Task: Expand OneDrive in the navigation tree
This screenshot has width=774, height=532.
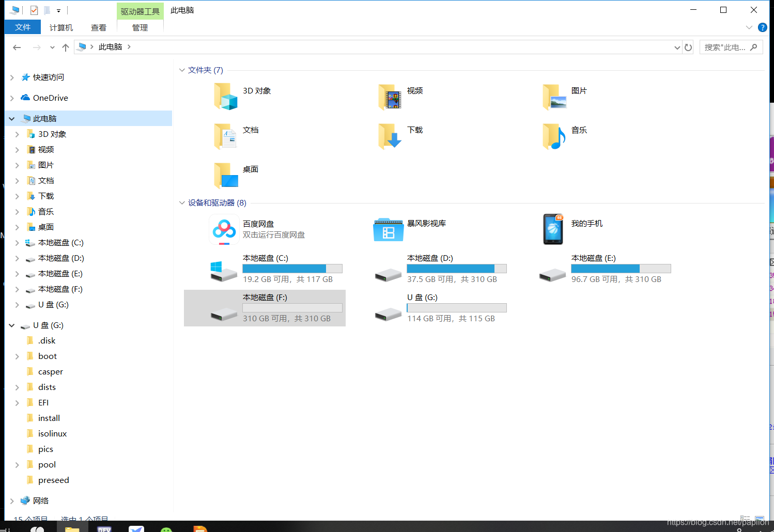Action: [x=12, y=98]
